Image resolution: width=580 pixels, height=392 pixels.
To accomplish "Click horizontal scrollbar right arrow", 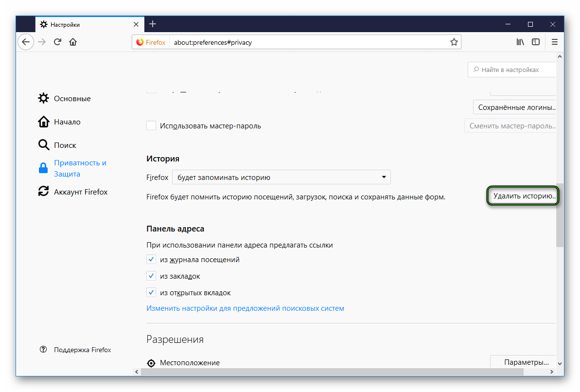I will coord(551,372).
